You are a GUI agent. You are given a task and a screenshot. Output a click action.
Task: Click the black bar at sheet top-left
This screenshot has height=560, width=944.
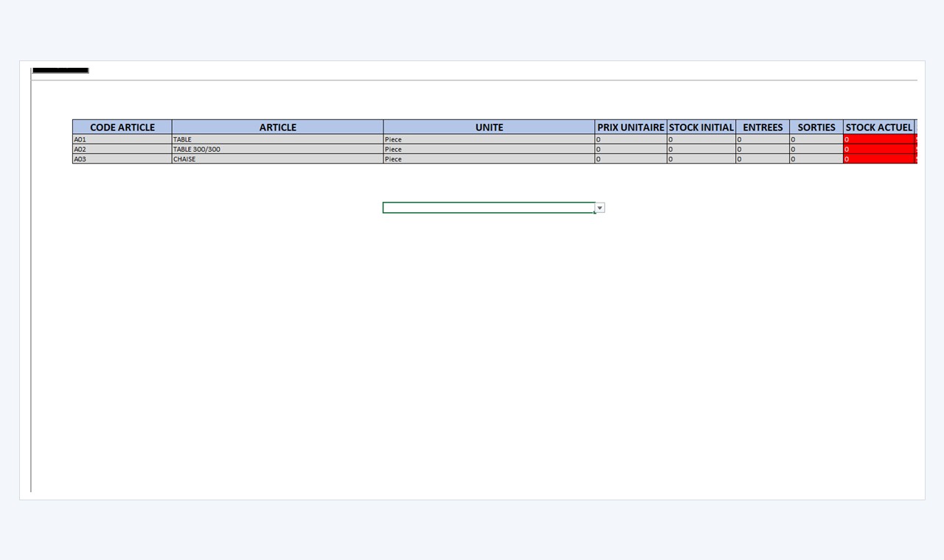point(60,70)
